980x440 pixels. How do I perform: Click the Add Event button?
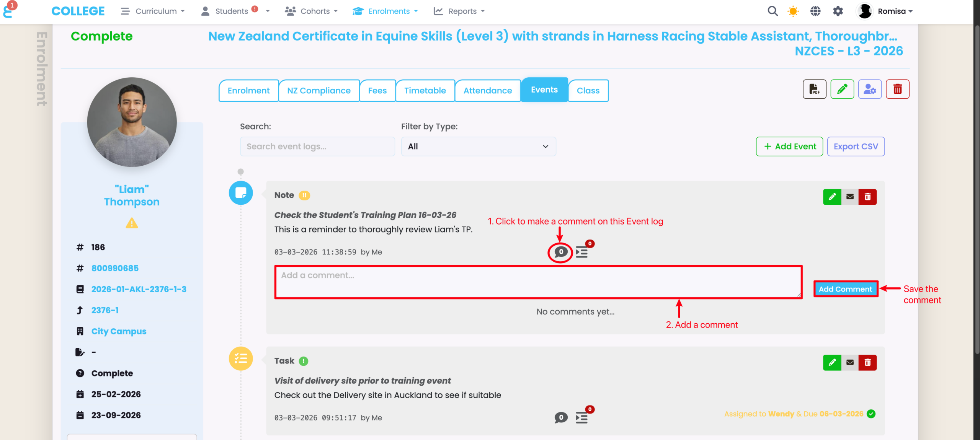tap(789, 147)
